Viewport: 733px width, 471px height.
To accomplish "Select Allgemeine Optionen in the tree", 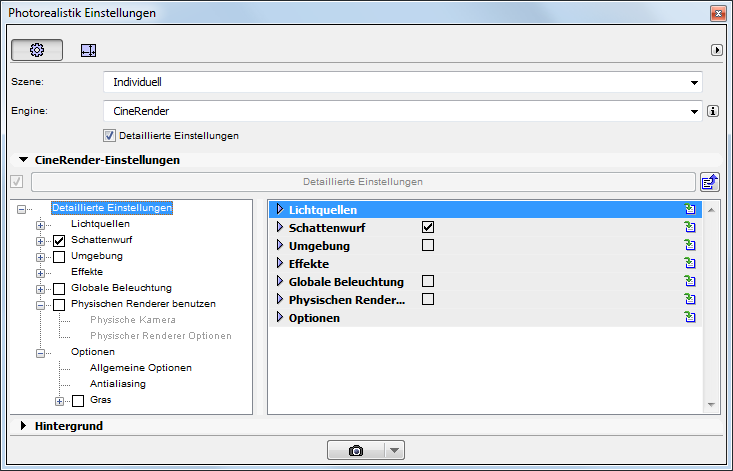I will tap(141, 368).
